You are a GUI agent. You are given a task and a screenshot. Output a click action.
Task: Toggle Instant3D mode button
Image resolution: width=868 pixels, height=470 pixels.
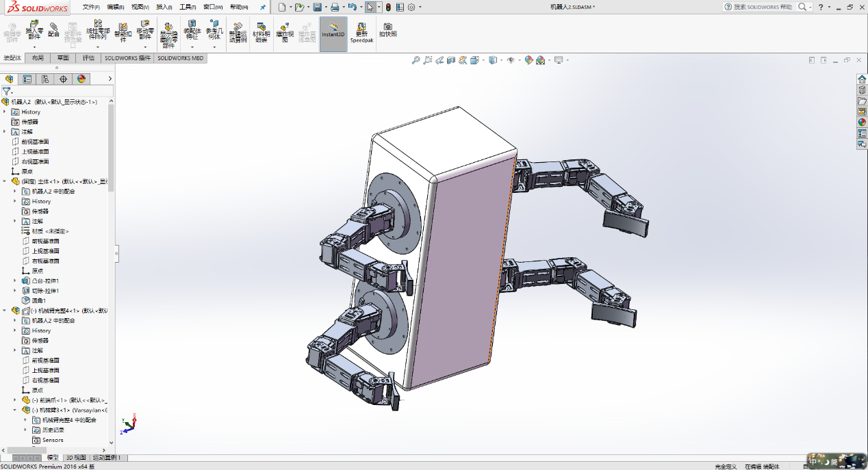tap(333, 31)
